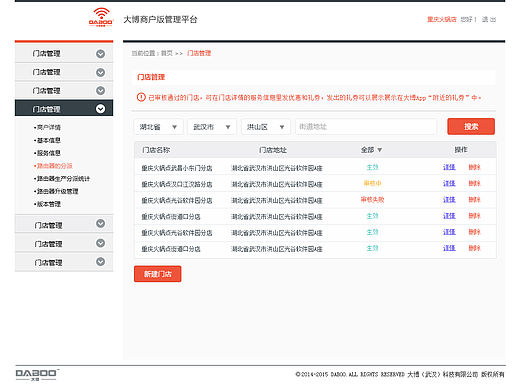The image size is (520, 390).
Task: Click the 新建门店 button
Action: 158,274
